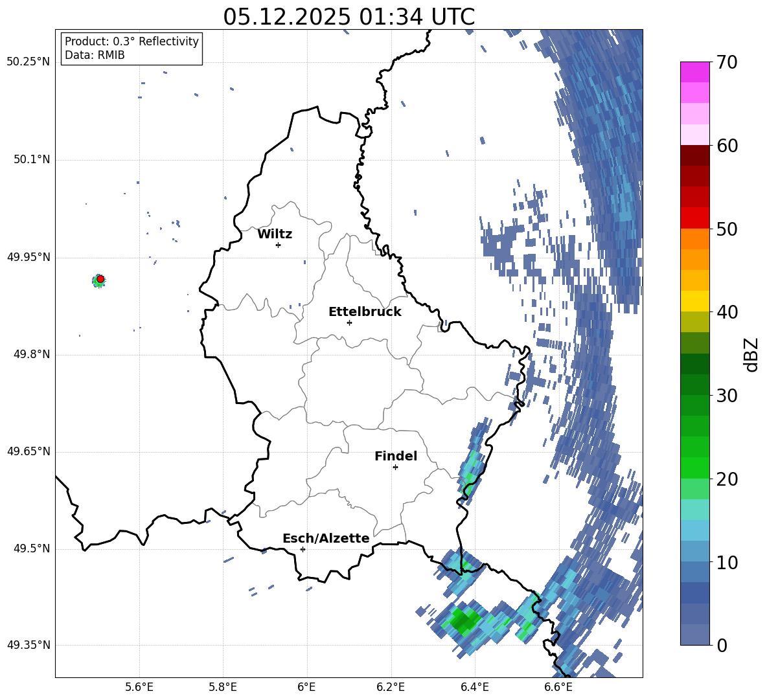Click the colorbar 40 tick label
The image size is (767, 700).
tap(727, 312)
